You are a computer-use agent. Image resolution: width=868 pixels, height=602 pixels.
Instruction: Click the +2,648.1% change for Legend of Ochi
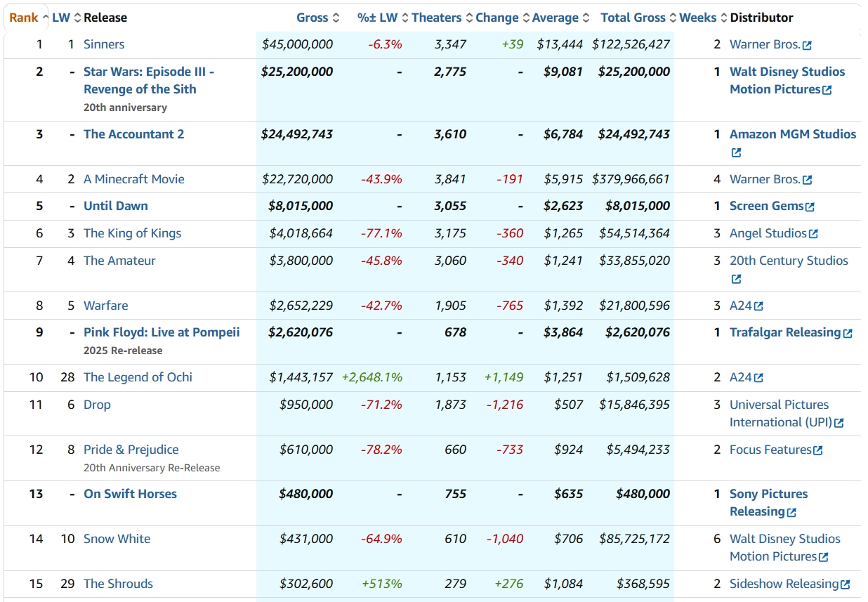[372, 377]
